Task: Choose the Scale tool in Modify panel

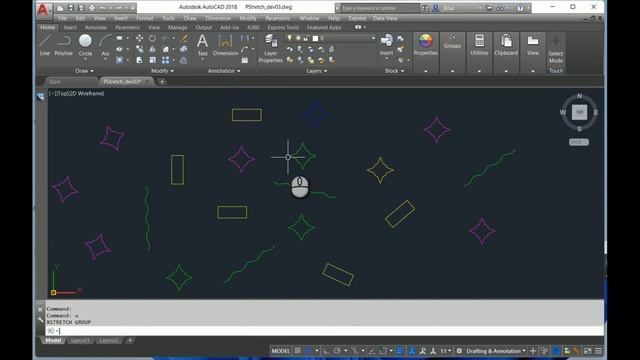Action: 152,60
